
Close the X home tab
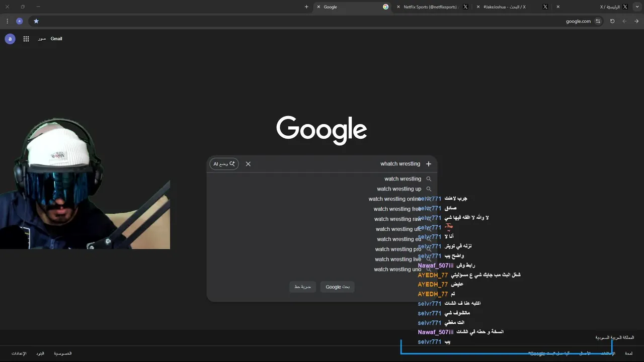(x=558, y=7)
